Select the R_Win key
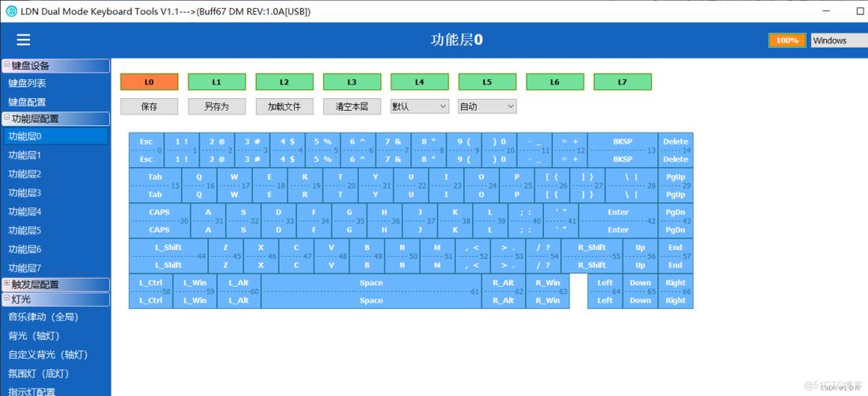 click(547, 291)
